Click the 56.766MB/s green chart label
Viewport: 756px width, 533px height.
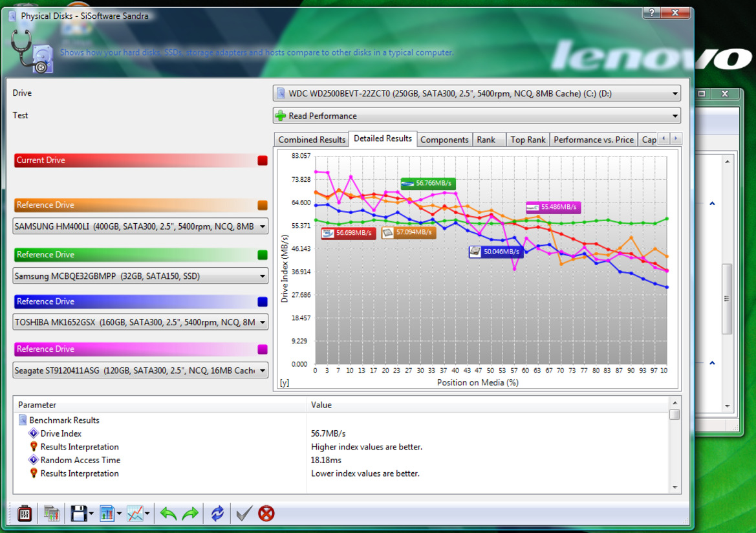pyautogui.click(x=428, y=183)
